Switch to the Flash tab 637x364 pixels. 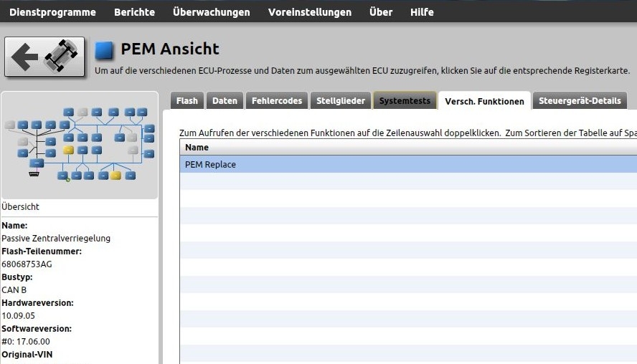click(187, 100)
